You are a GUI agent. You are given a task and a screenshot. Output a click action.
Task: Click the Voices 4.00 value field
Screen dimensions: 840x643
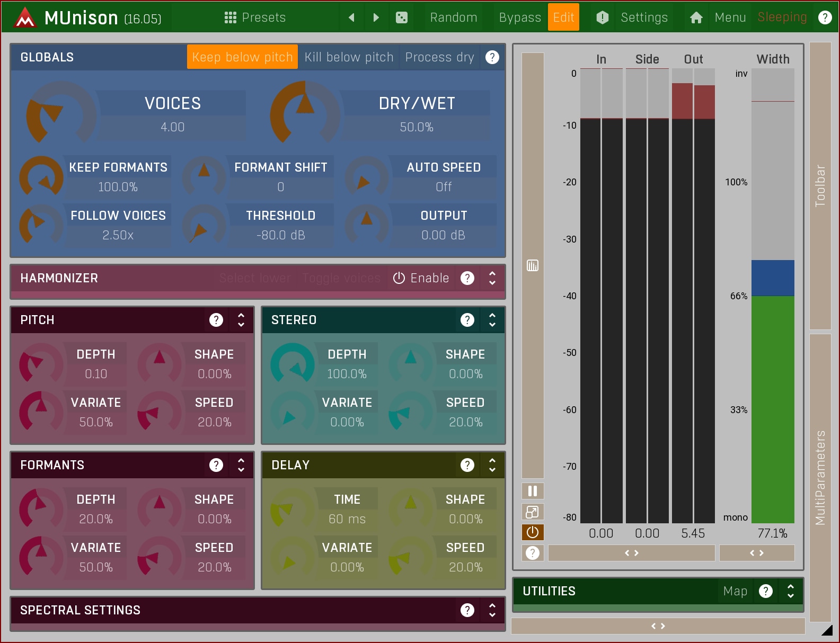tap(173, 127)
